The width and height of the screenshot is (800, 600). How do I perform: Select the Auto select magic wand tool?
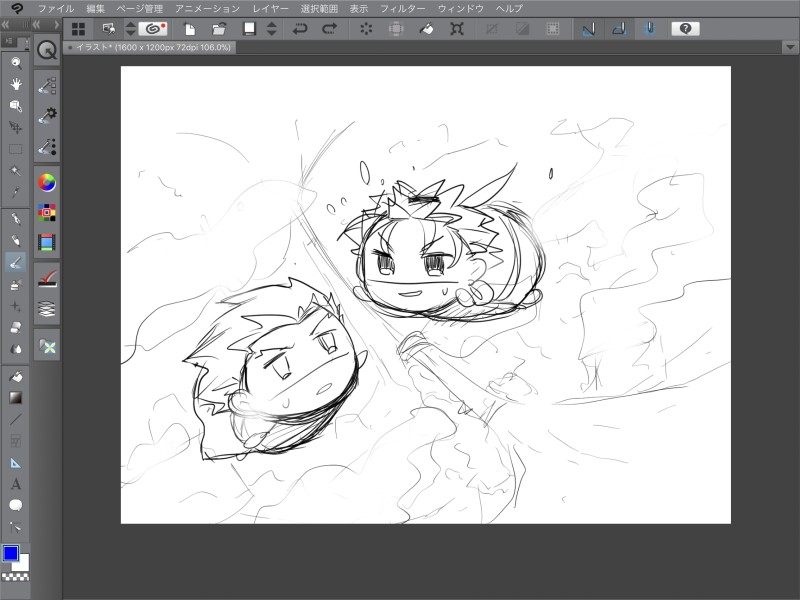click(16, 170)
